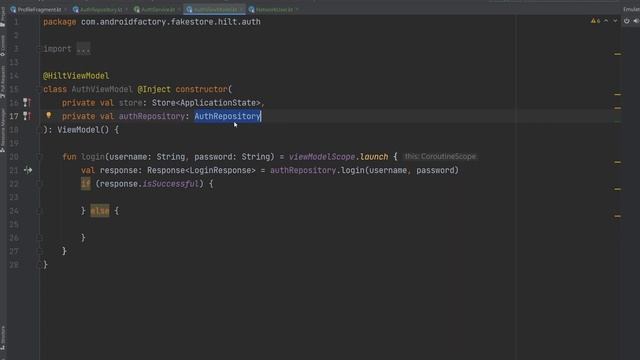This screenshot has height=360, width=640.
Task: Open the Structure tool window
Action: click(x=3, y=337)
